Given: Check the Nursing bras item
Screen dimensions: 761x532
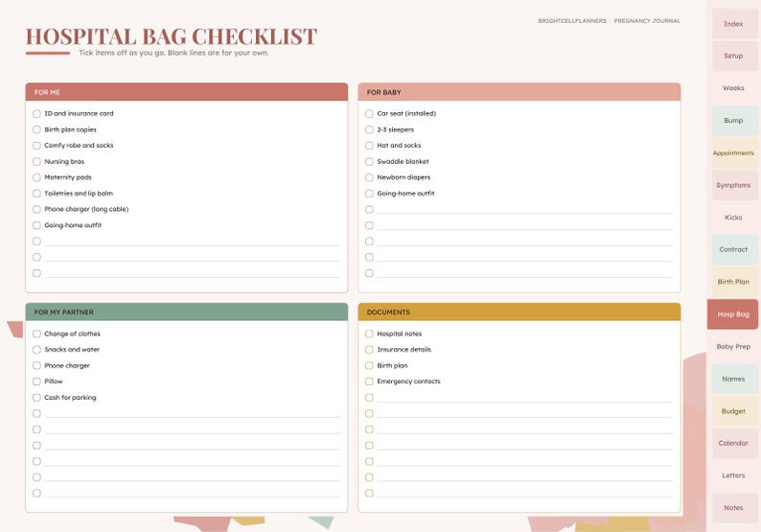Looking at the screenshot, I should 36,162.
